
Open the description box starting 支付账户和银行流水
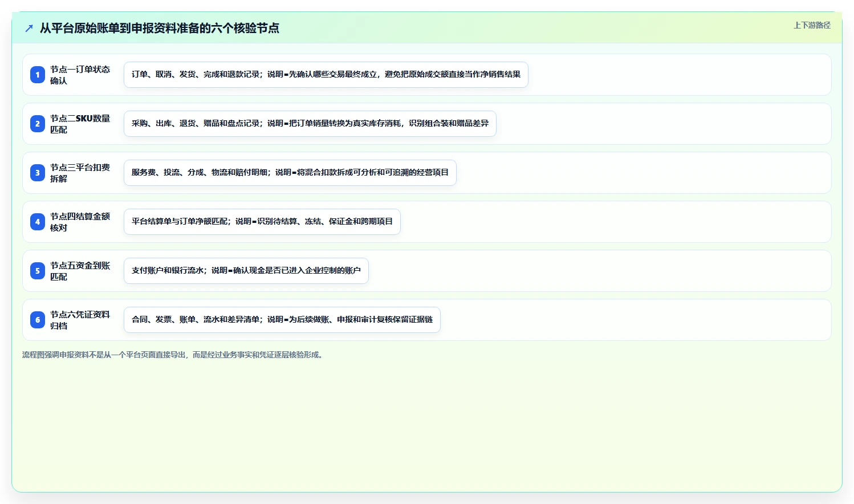(246, 271)
